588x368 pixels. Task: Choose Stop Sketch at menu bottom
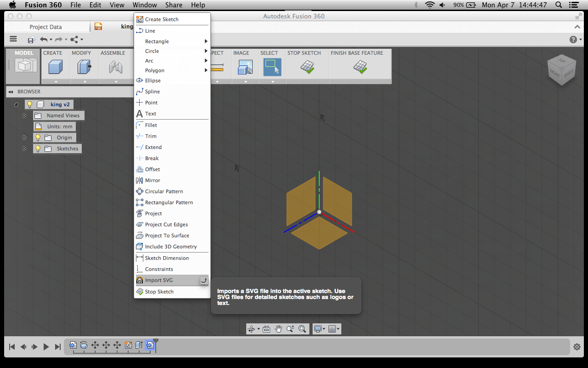coord(172,292)
